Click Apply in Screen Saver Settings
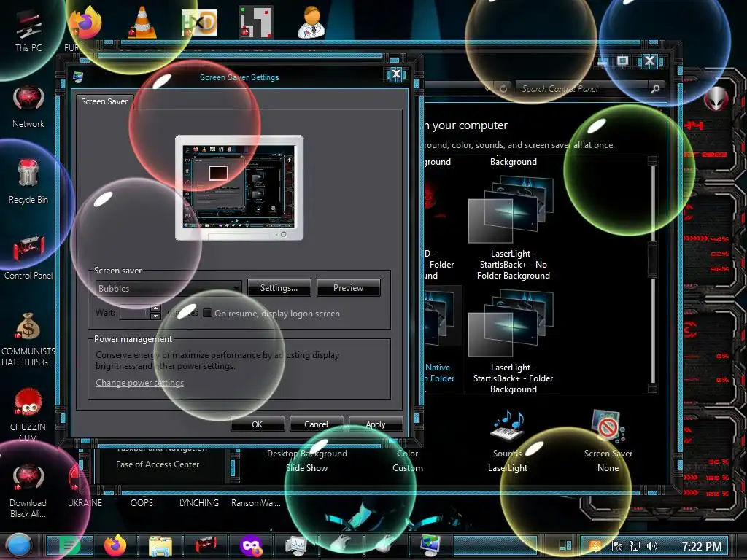Image resolution: width=747 pixels, height=560 pixels. click(x=376, y=424)
